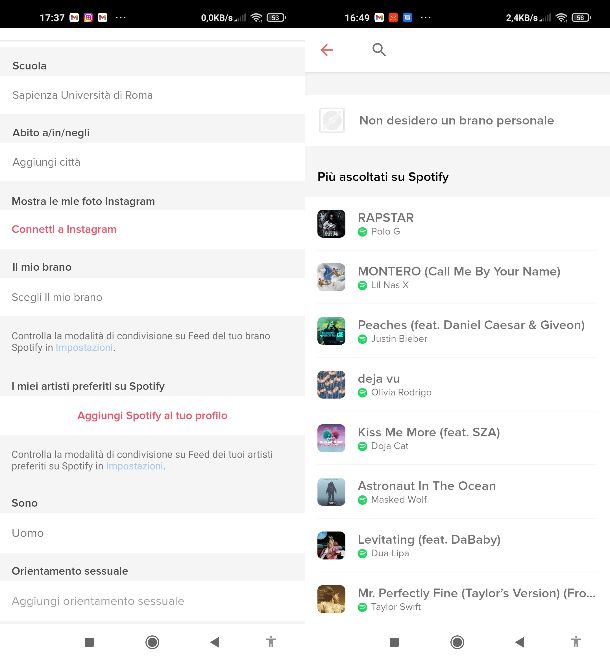Viewport: 610px width, 656px height.
Task: Select song title deja vu
Action: [379, 379]
